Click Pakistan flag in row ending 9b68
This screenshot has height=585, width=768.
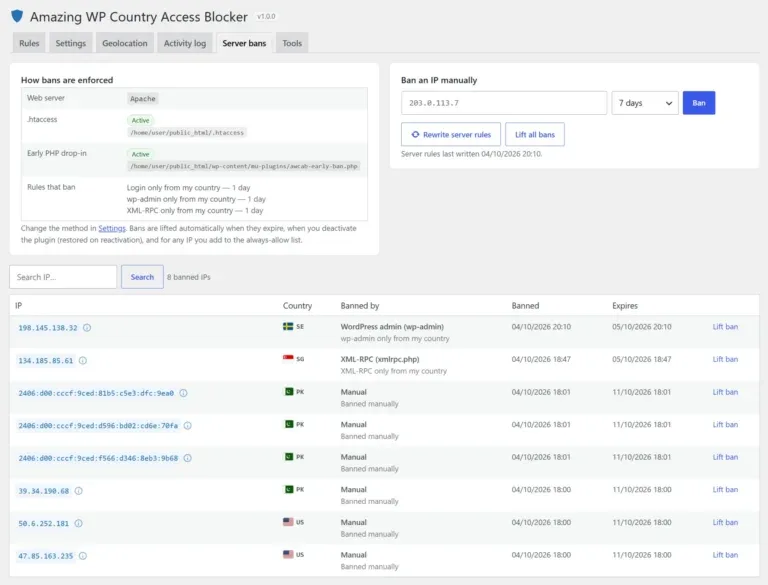[x=288, y=457]
